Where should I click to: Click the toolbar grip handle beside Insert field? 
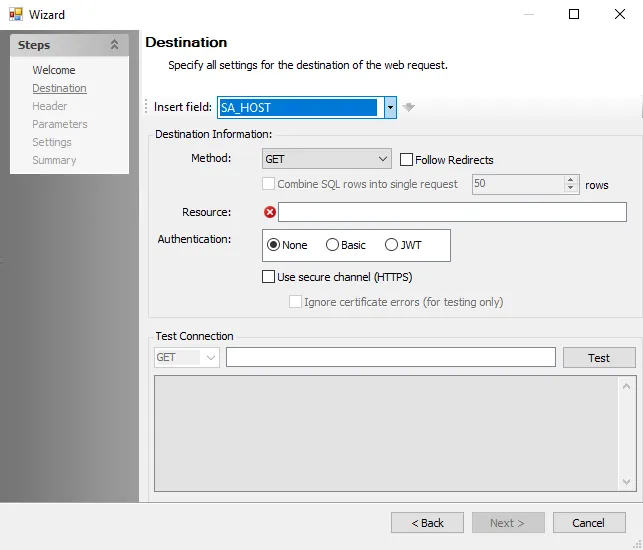point(146,107)
